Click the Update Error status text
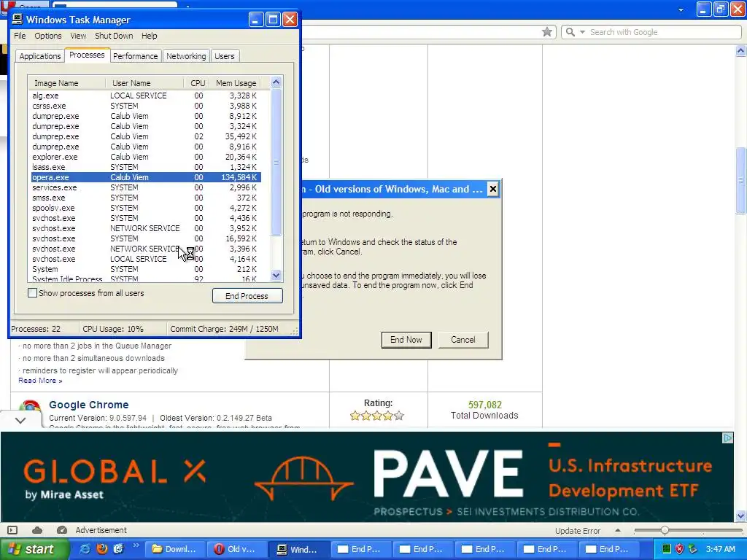This screenshot has height=560, width=747. 578,531
